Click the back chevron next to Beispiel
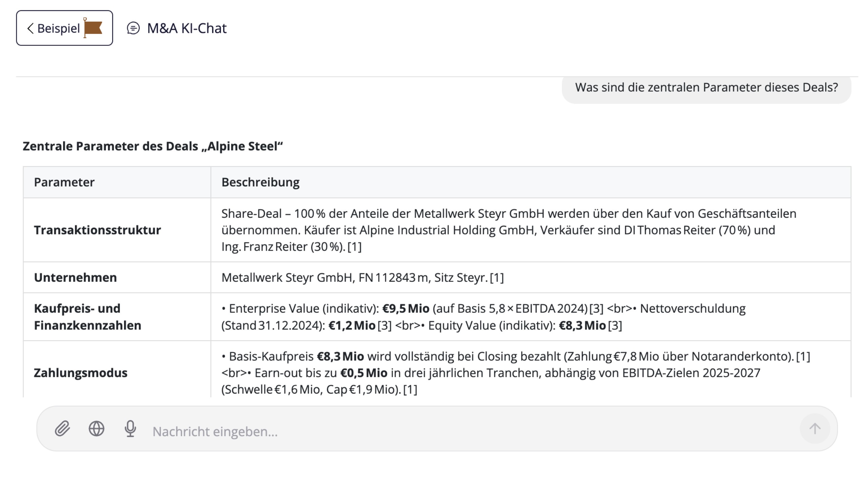The width and height of the screenshot is (868, 481). click(30, 28)
